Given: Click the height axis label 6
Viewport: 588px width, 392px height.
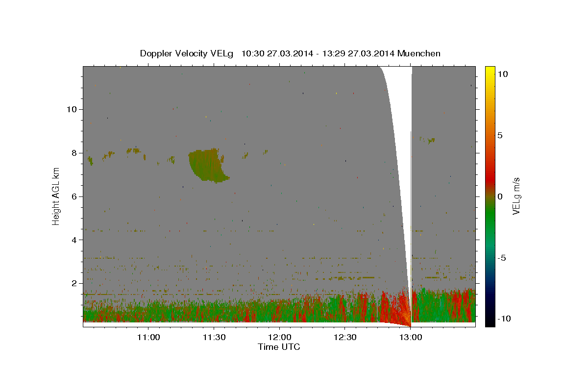Looking at the screenshot, I should [x=73, y=196].
